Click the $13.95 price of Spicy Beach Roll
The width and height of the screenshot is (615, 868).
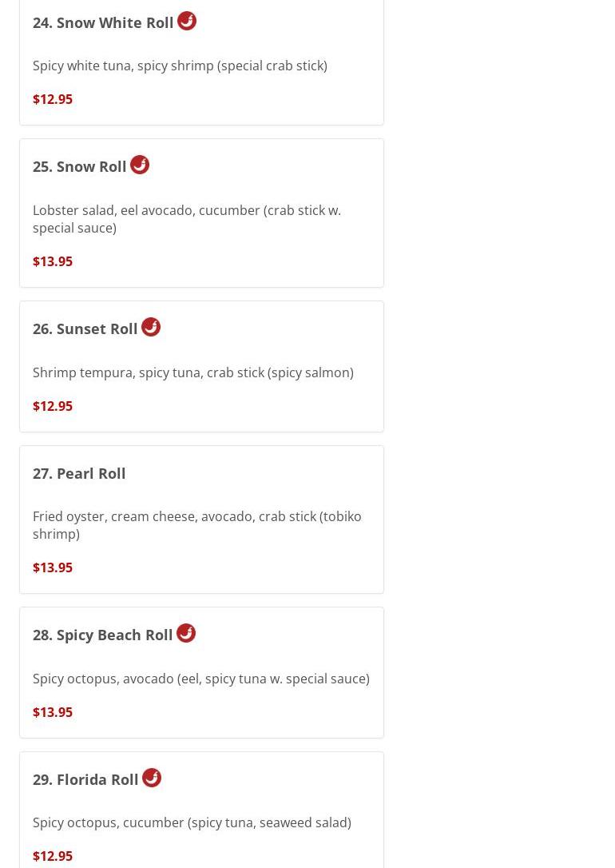tap(53, 712)
